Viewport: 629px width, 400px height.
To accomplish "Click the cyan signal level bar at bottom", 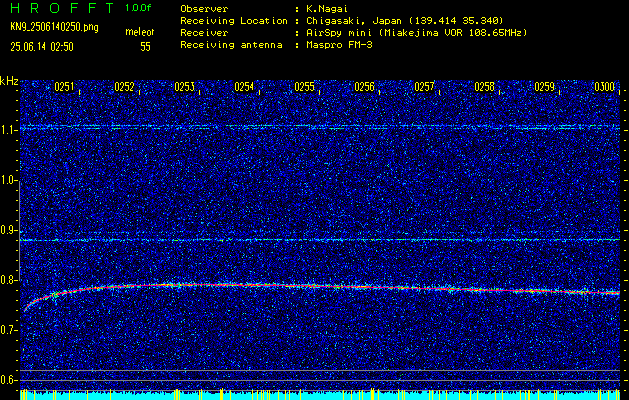I will (x=320, y=395).
